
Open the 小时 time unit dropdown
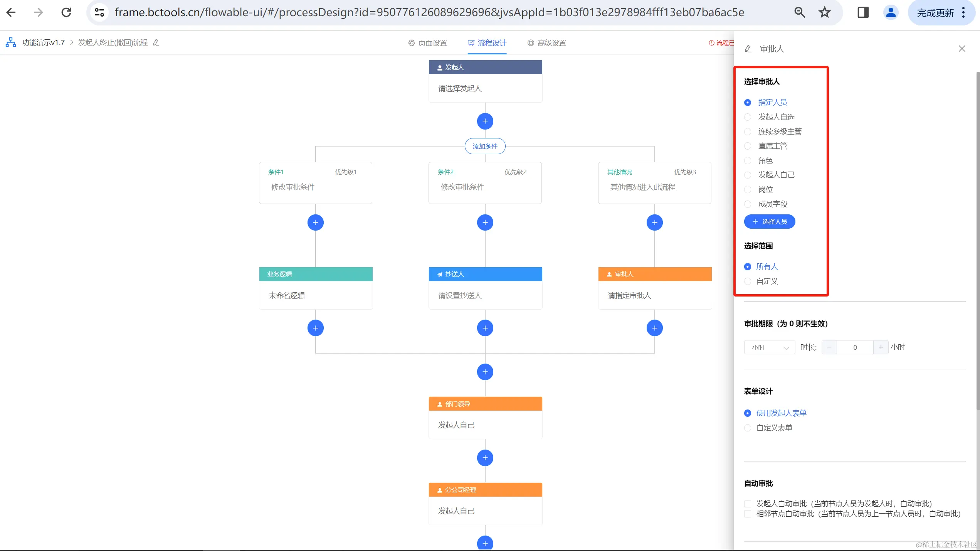pyautogui.click(x=769, y=347)
